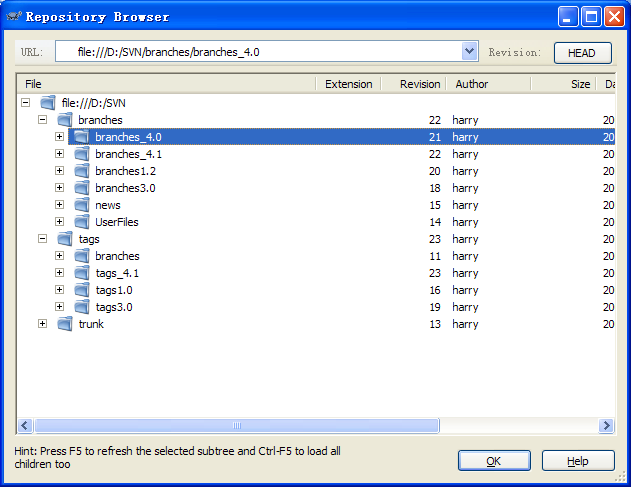Expand the tags1.0 folder
The width and height of the screenshot is (631, 487).
click(60, 289)
